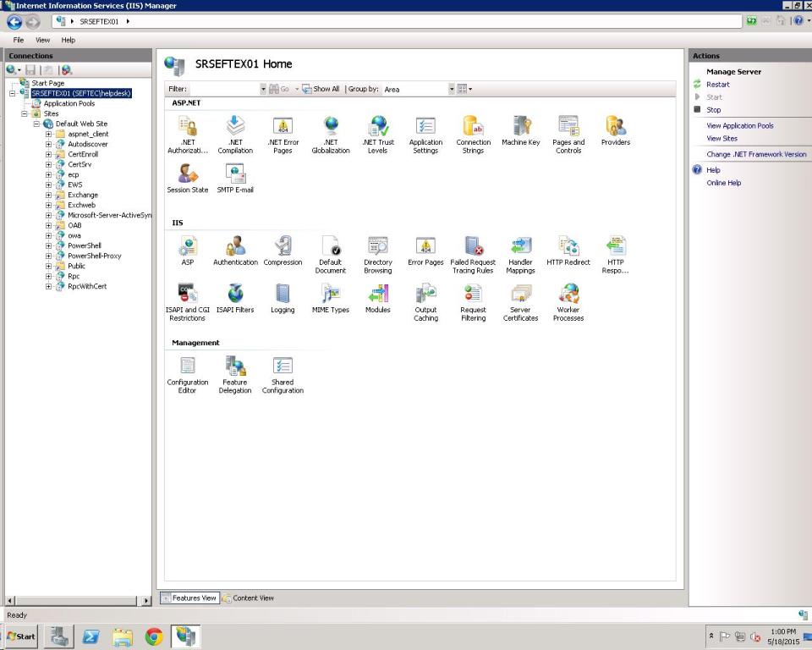Open Server Certificates feature
Image resolution: width=812 pixels, height=650 pixels.
pyautogui.click(x=521, y=302)
